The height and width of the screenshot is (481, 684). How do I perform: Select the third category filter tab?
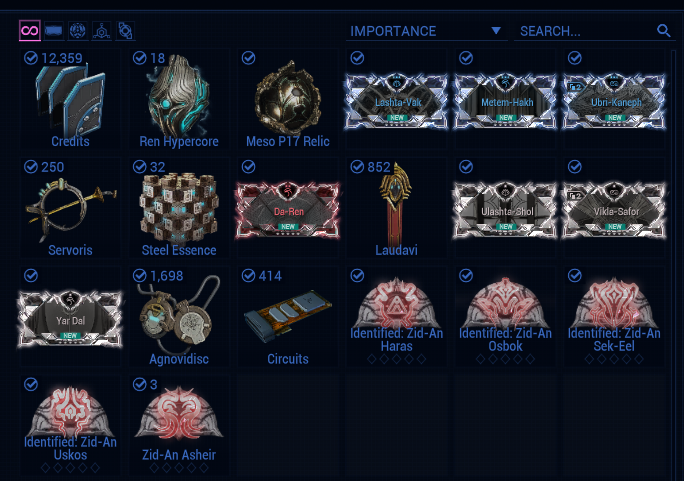78,31
